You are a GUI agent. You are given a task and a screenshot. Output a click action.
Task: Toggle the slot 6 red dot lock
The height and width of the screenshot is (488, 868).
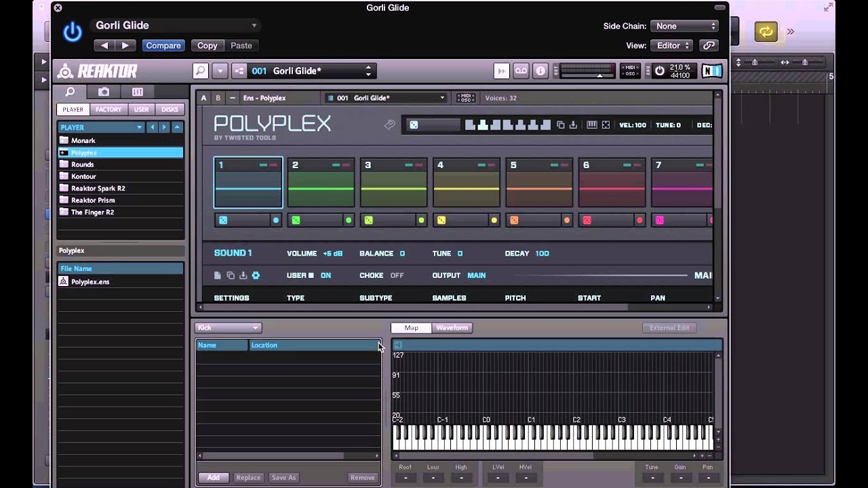tap(639, 220)
